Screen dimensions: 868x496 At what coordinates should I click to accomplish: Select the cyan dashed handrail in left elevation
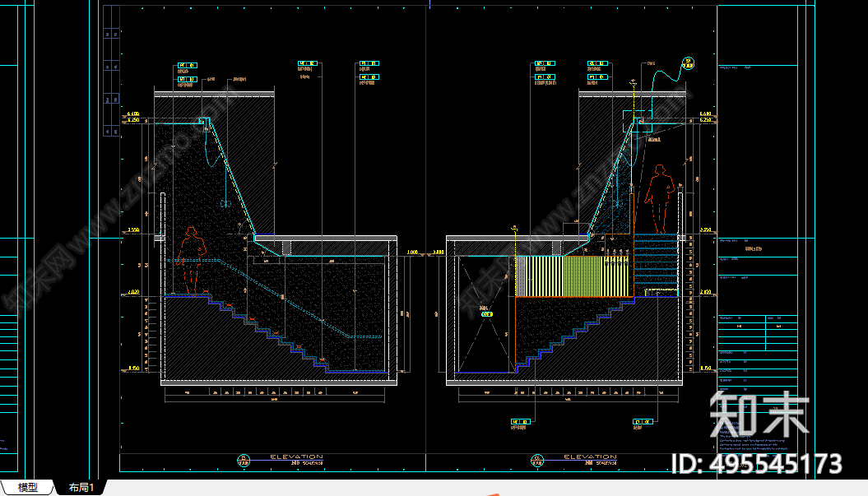coord(275,297)
